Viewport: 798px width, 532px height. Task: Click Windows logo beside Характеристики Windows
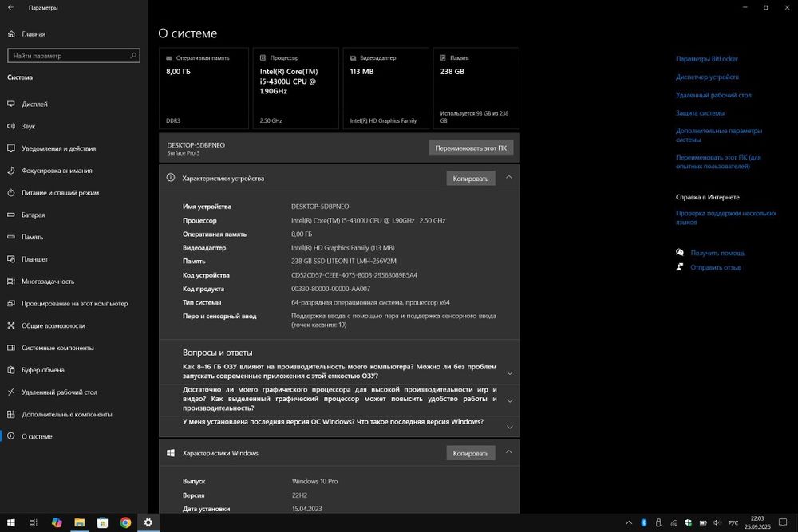[171, 453]
